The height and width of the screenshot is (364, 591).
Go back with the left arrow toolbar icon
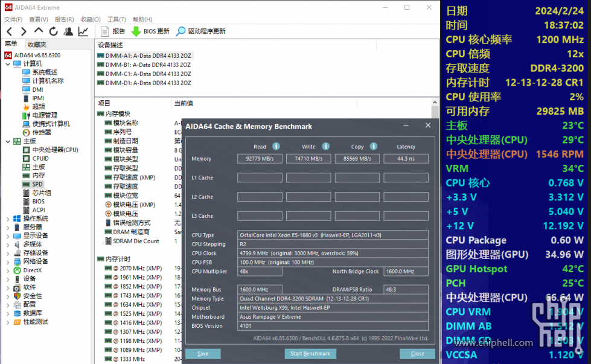pyautogui.click(x=10, y=31)
